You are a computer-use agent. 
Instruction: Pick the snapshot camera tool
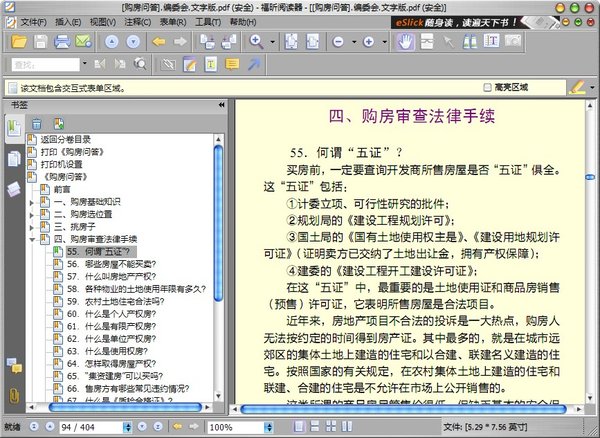513,41
